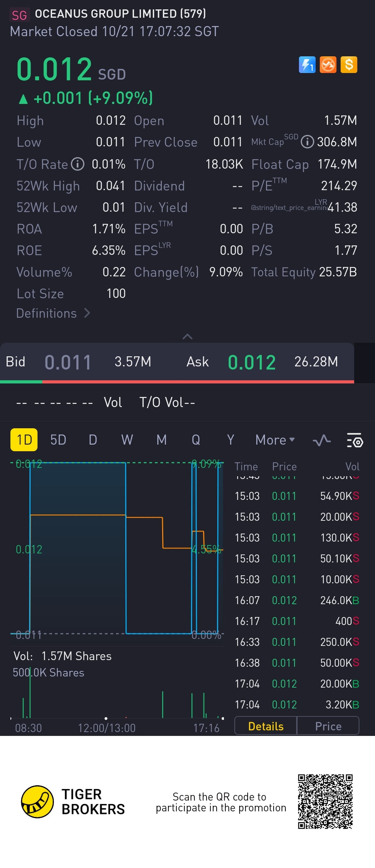Tap the price change +0.001 (+9.09%)
This screenshot has height=868, width=375.
coord(86,98)
